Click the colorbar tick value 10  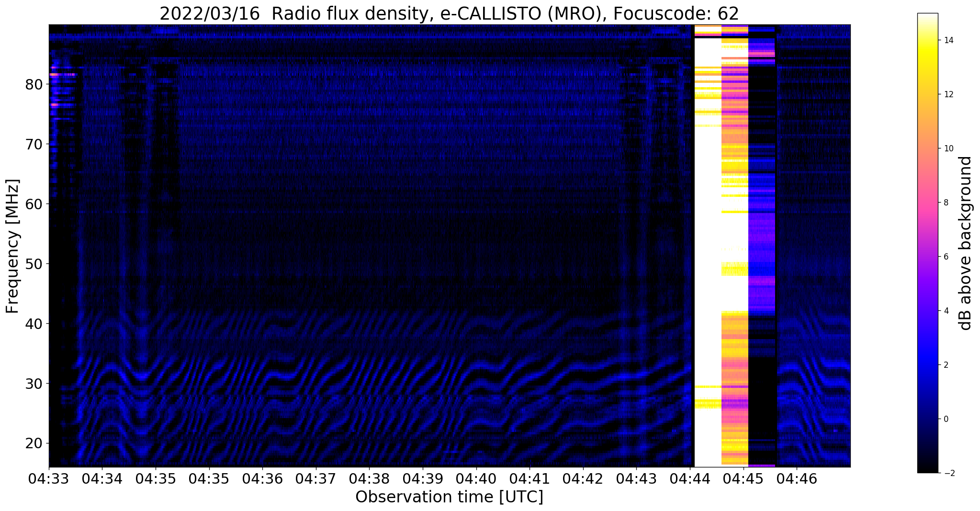point(948,148)
